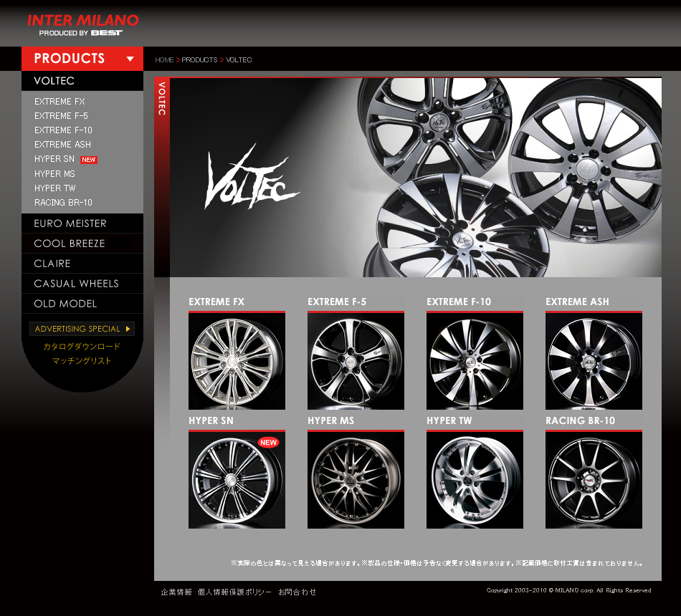Click the Japanese disclaimer note under the products
Image resolution: width=681 pixels, height=616 pixels.
pyautogui.click(x=437, y=563)
